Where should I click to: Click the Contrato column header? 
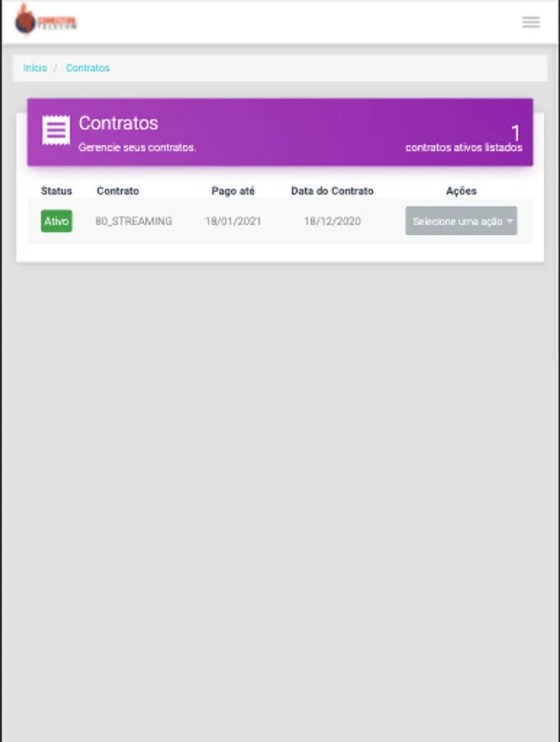[118, 190]
